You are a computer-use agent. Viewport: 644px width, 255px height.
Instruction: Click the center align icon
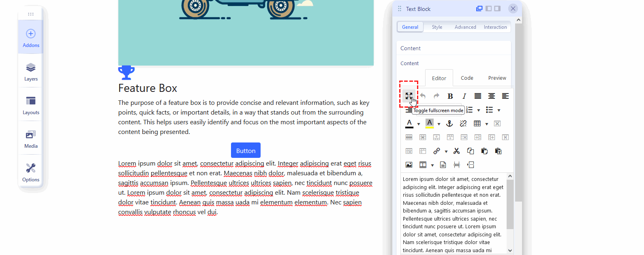pyautogui.click(x=492, y=96)
